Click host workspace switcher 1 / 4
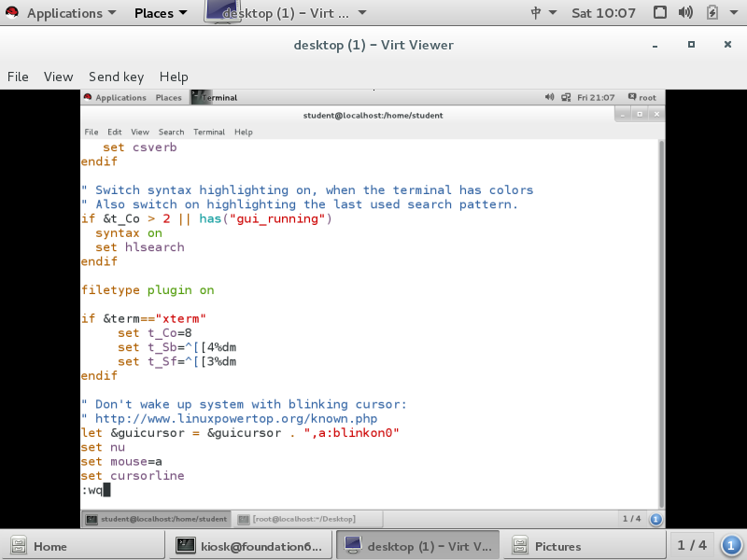This screenshot has width=747, height=560. [692, 545]
